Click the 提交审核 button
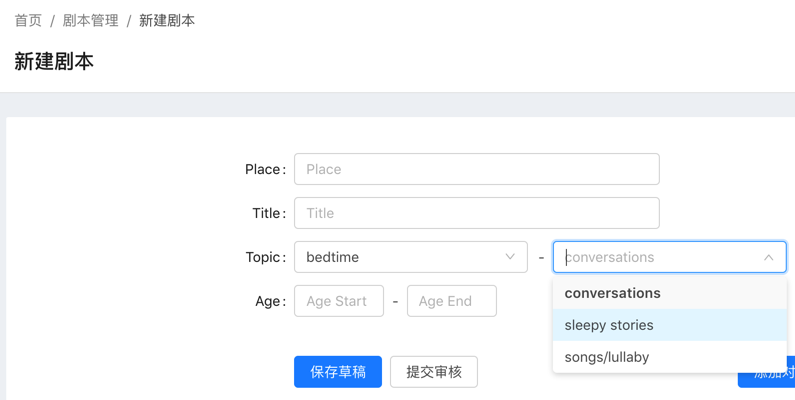 434,372
